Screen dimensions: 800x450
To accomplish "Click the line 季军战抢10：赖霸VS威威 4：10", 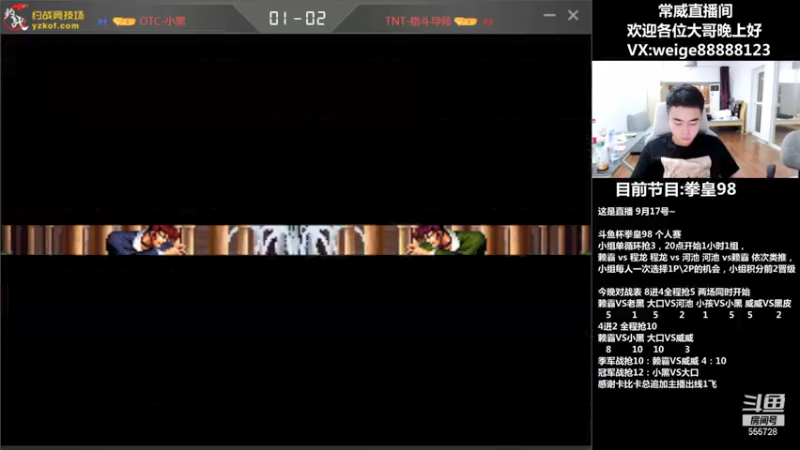I will point(662,361).
